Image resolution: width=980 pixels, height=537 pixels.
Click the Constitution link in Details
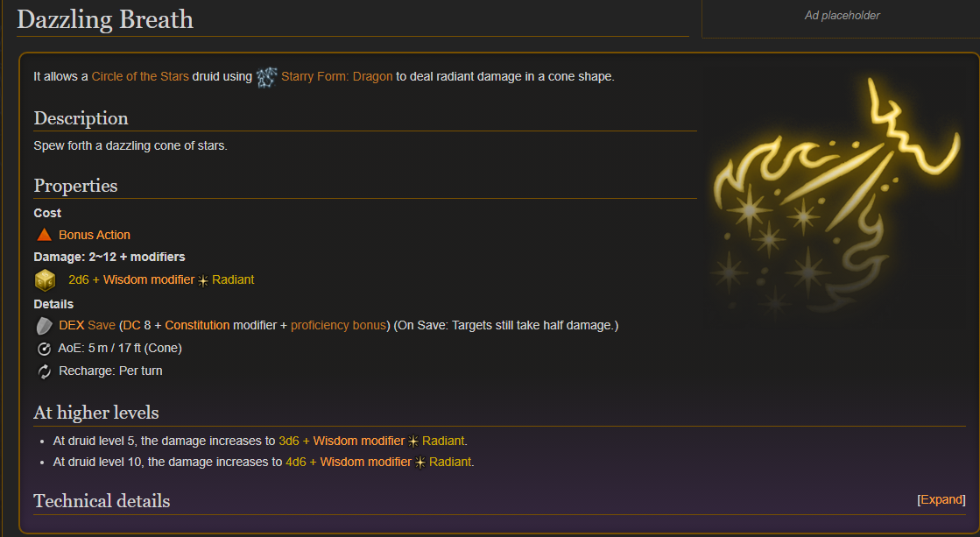coord(197,325)
